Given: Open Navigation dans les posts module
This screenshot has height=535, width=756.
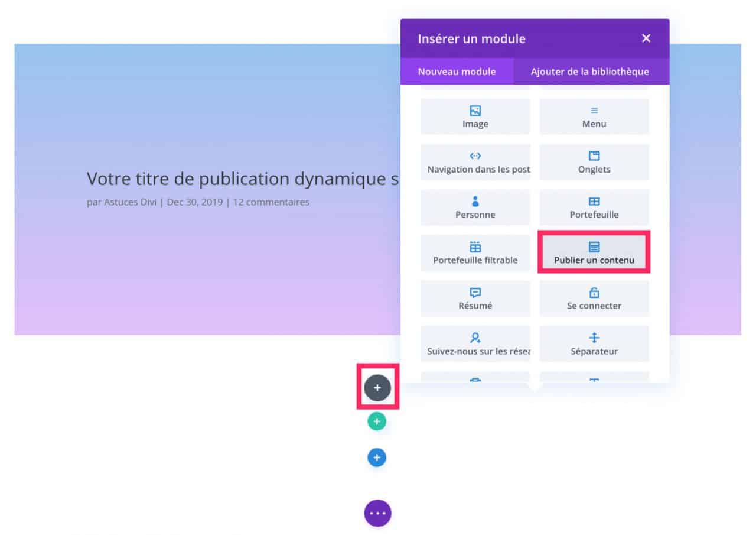Looking at the screenshot, I should (475, 162).
